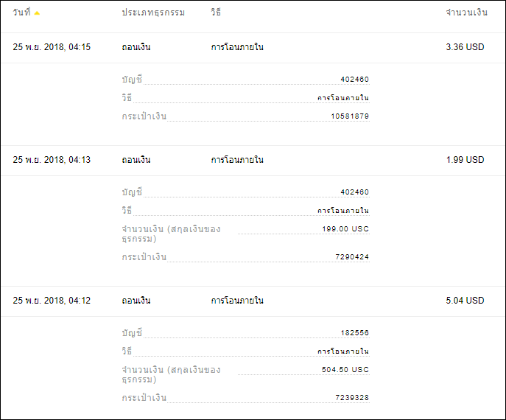Collapse the 04:12 transaction row

(253, 301)
